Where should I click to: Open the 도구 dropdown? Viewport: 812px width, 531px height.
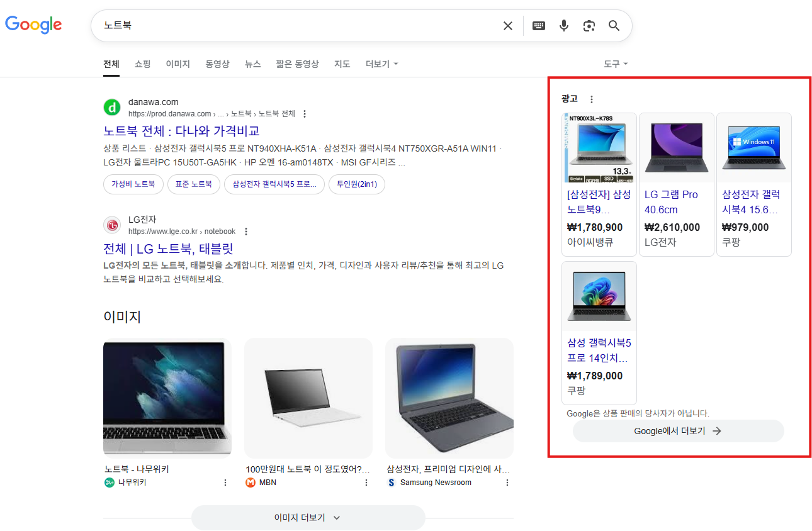tap(616, 64)
